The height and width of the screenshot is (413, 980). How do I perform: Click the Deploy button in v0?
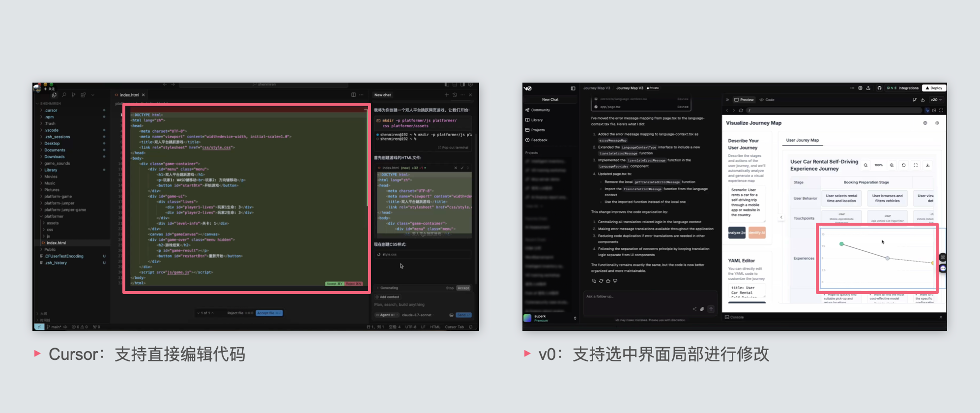pyautogui.click(x=934, y=88)
